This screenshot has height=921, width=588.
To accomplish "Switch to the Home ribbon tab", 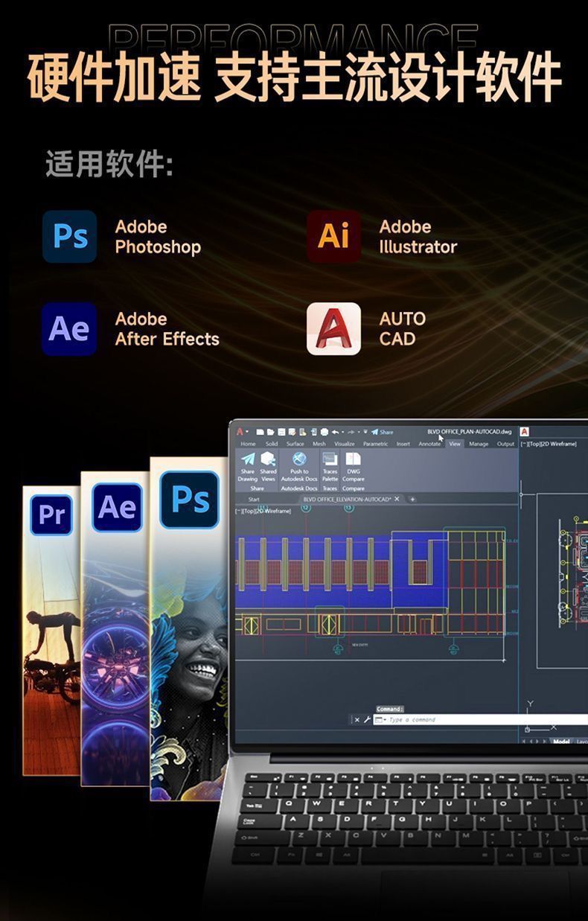I will pos(248,444).
